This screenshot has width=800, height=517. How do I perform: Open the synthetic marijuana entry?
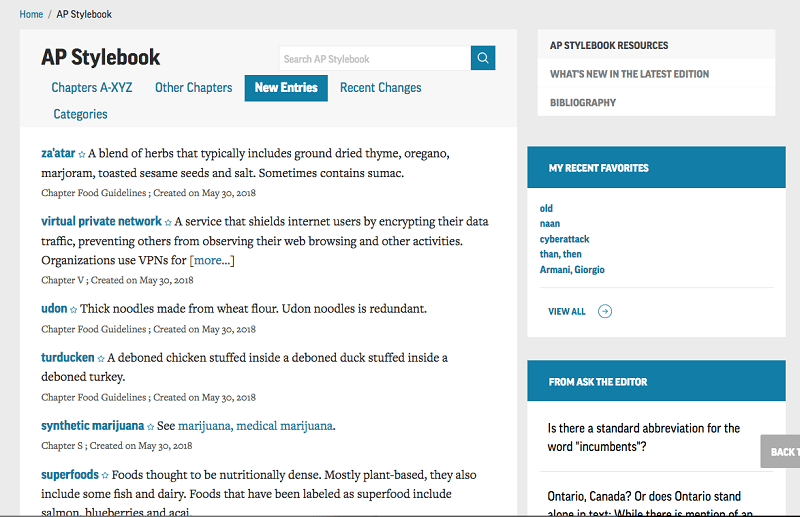[92, 425]
